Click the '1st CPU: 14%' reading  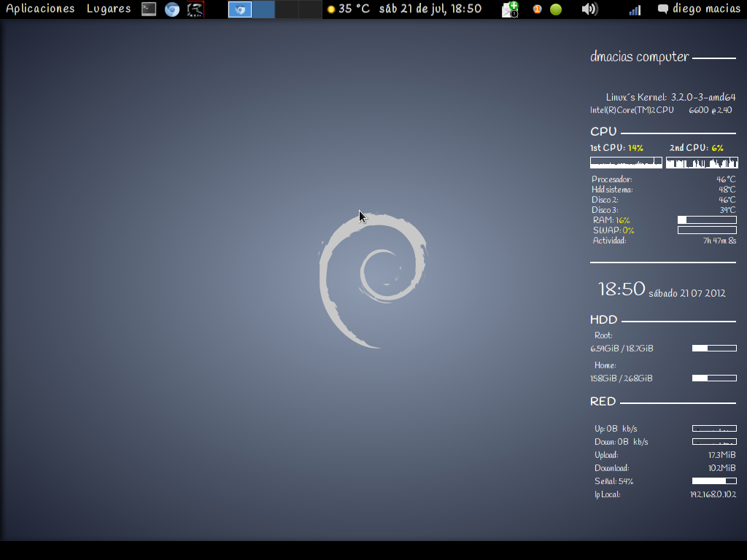[x=616, y=147]
